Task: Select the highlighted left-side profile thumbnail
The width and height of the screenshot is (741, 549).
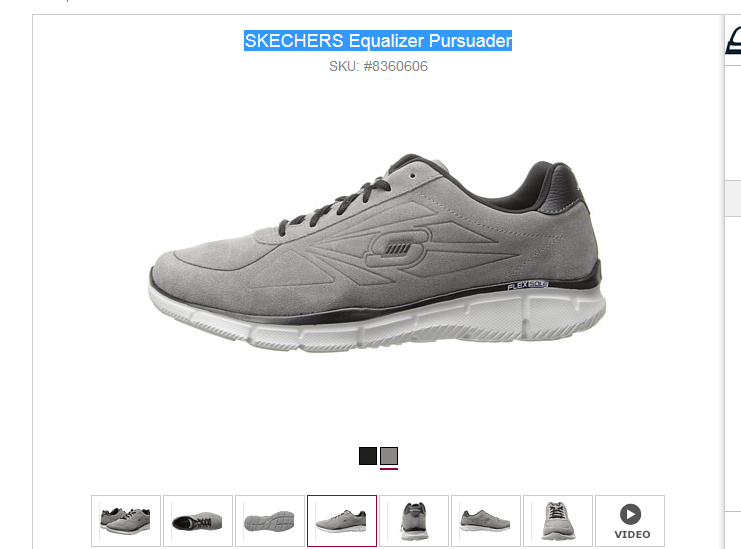Action: [x=342, y=521]
